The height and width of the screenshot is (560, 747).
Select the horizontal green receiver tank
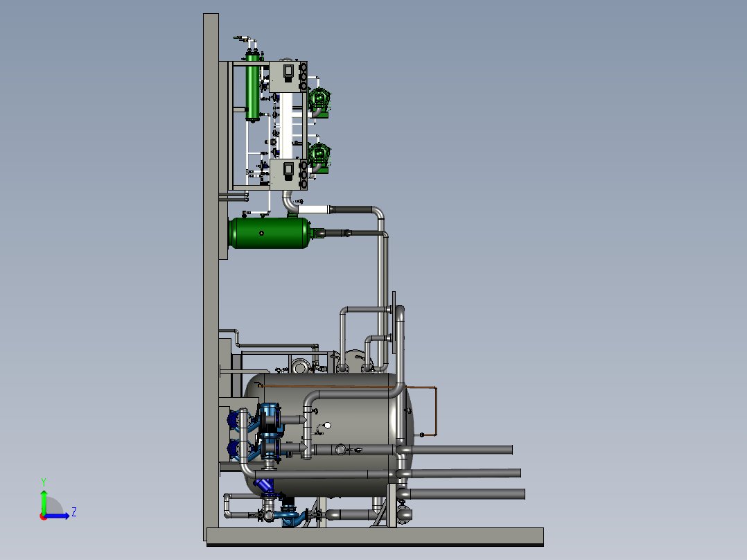(x=269, y=233)
